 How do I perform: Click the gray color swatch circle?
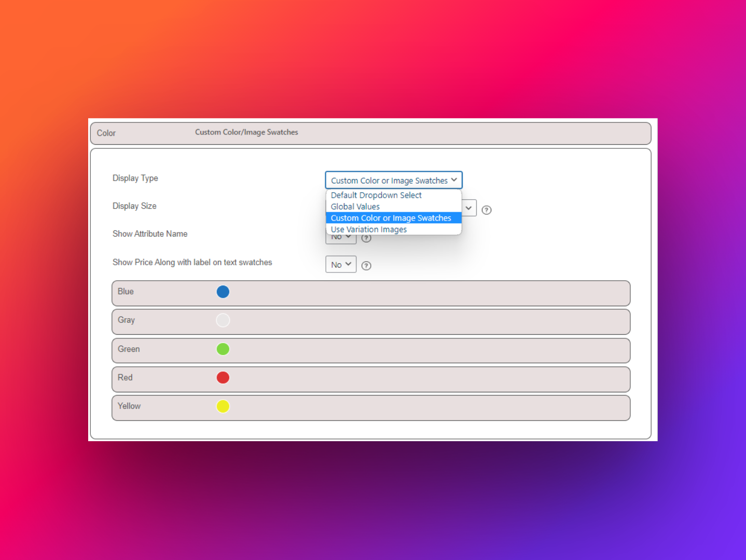pos(223,320)
